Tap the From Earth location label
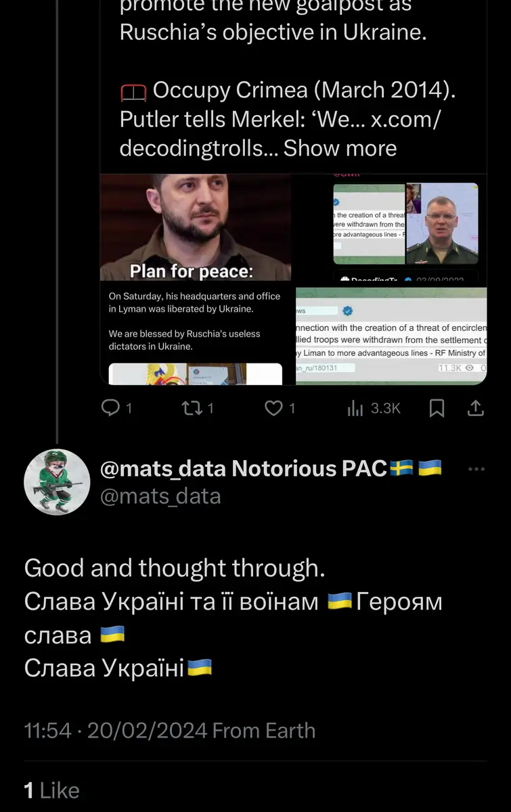Viewport: 511px width, 812px height. pos(264,731)
